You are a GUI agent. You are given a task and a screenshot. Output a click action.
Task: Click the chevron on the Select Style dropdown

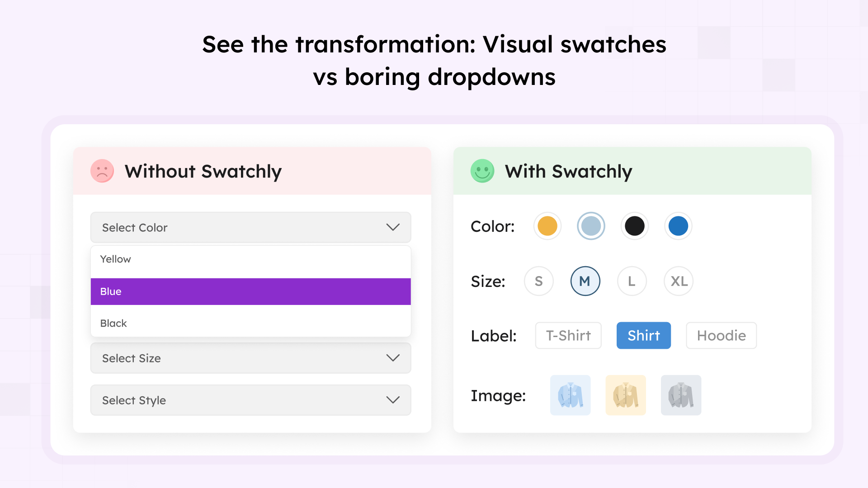pyautogui.click(x=392, y=400)
